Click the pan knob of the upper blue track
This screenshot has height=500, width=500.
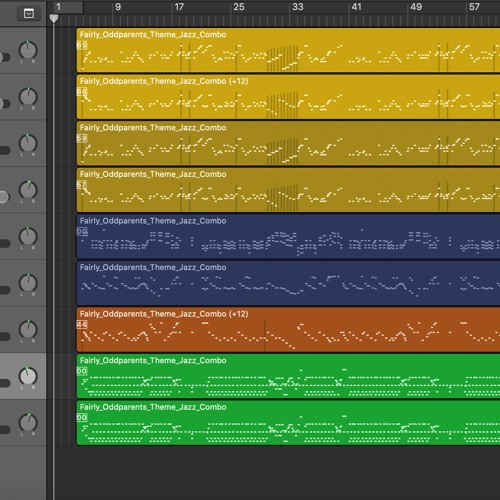pyautogui.click(x=28, y=237)
